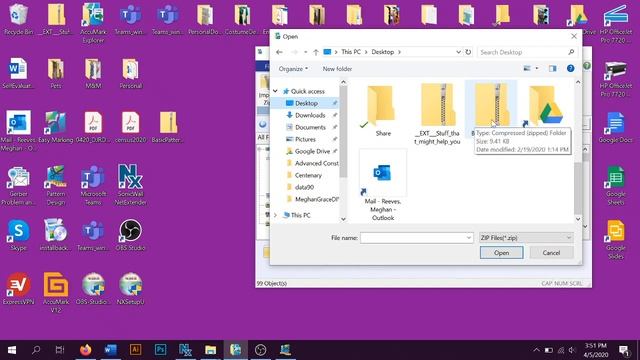Show hidden system tray icons
The height and width of the screenshot is (360, 640).
click(x=536, y=350)
